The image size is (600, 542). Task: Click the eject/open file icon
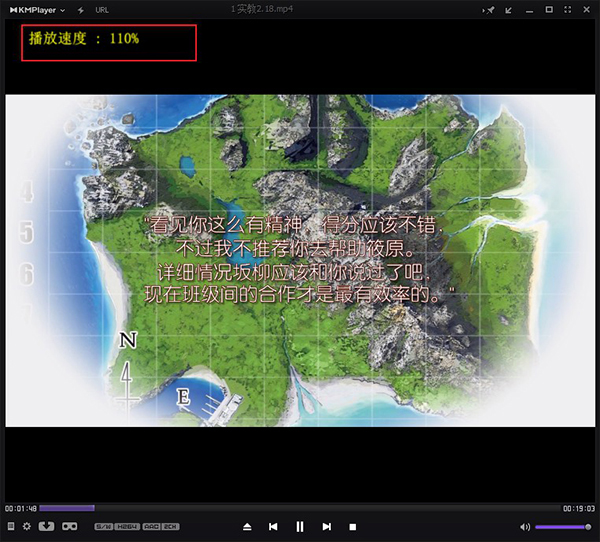pyautogui.click(x=247, y=526)
